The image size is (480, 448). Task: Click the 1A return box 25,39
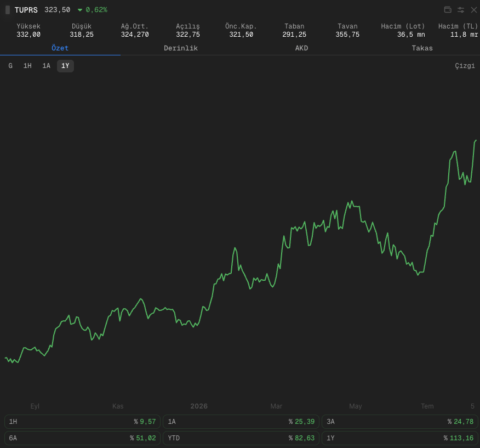[241, 422]
